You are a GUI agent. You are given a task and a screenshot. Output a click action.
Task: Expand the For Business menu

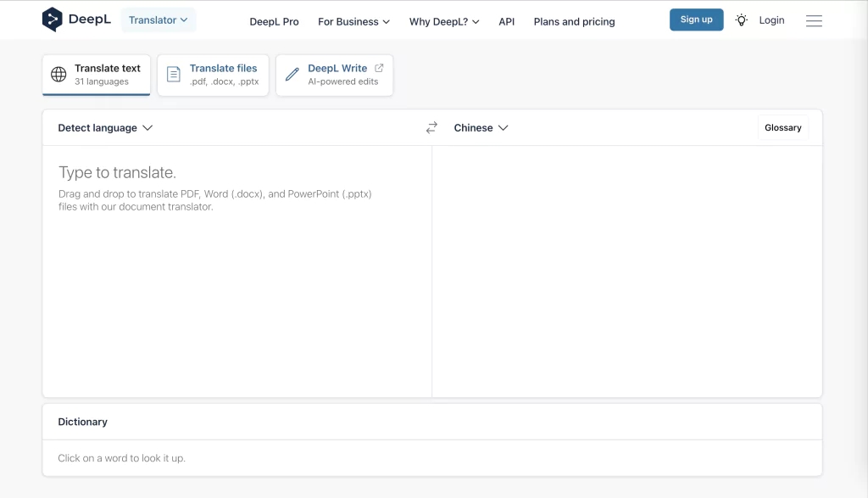tap(353, 21)
